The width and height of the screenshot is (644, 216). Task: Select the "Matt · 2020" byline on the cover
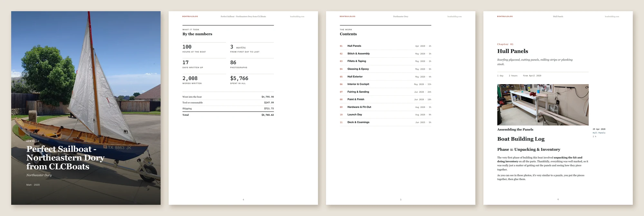point(33,185)
